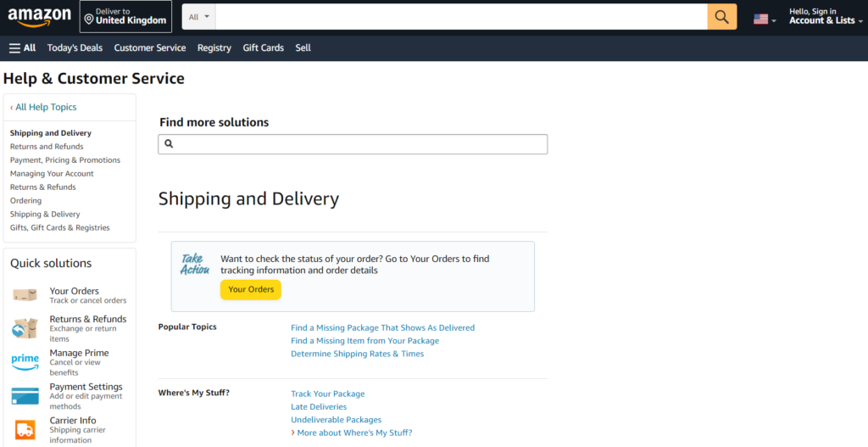Open the Track Your Package link
868x447 pixels.
[x=328, y=394]
